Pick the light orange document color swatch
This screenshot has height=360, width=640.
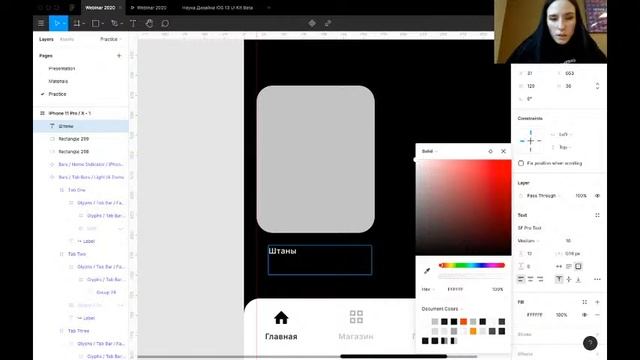click(x=473, y=331)
